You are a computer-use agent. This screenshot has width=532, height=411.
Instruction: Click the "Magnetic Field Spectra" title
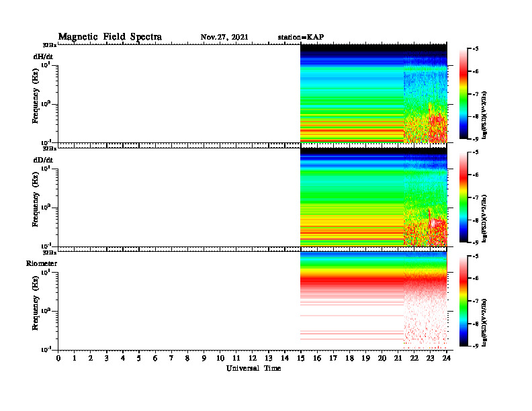[110, 37]
